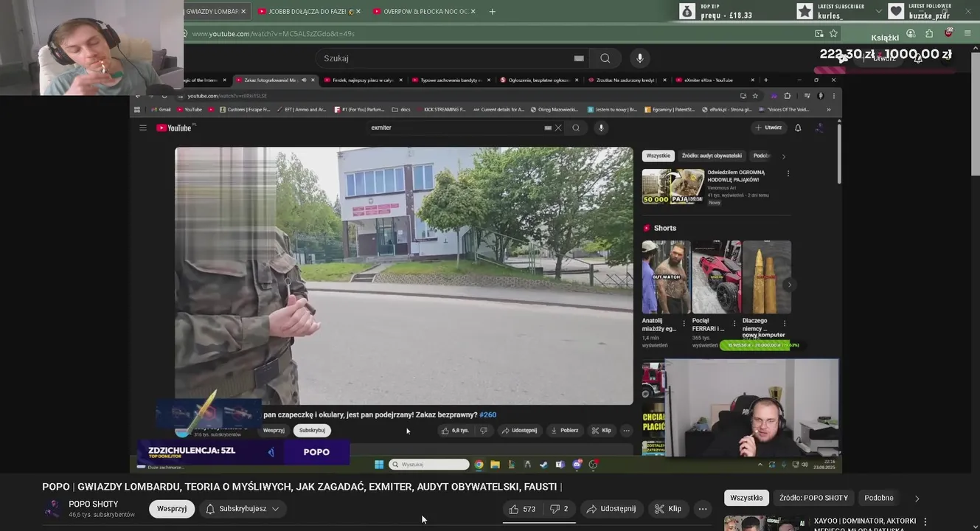Click the Wesprzyj button next to POPO SHOTY

[x=172, y=509]
